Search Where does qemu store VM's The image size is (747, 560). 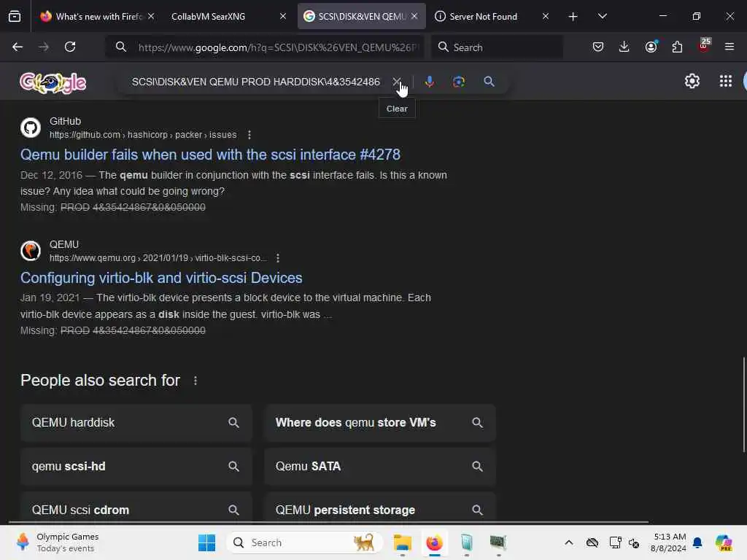click(380, 423)
